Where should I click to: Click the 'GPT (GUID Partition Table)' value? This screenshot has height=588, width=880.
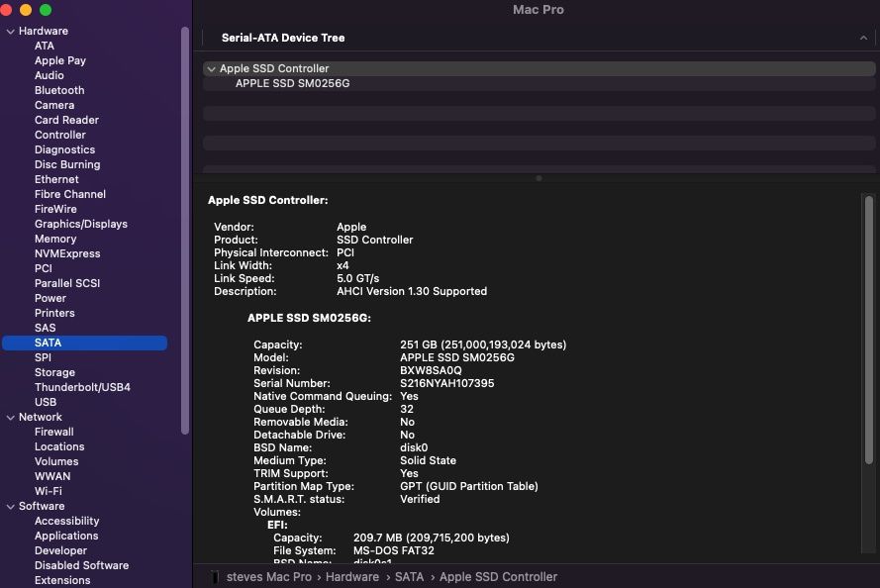coord(468,486)
